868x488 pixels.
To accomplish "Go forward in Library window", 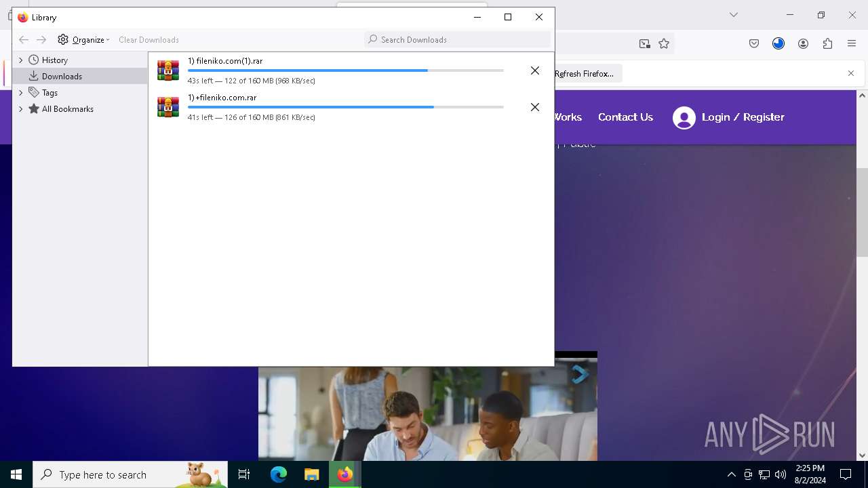I will click(41, 40).
